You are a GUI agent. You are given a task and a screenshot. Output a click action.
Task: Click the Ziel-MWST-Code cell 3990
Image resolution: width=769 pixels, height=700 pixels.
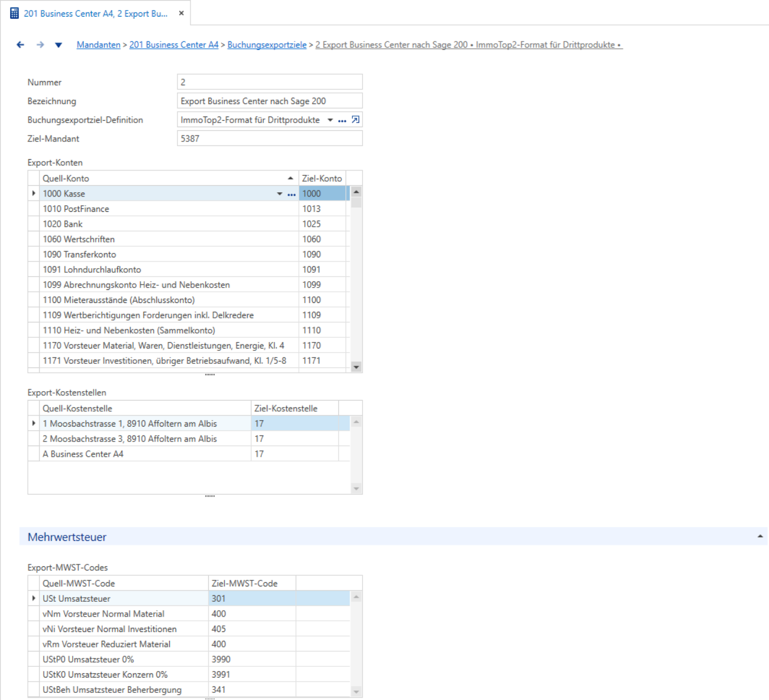[x=252, y=660]
